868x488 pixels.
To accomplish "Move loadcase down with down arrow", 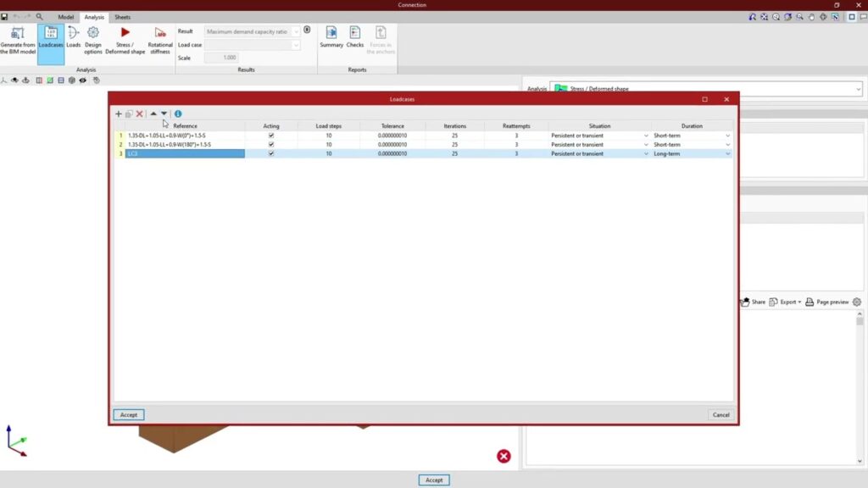I will (x=164, y=114).
